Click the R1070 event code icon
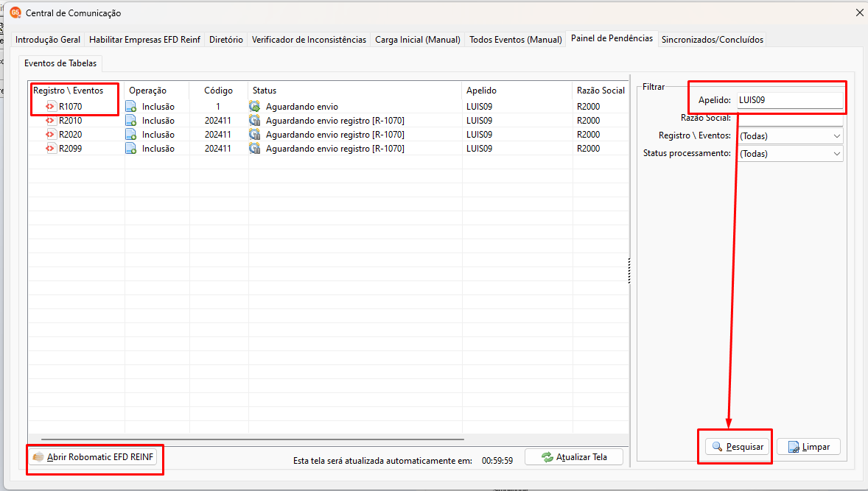 pyautogui.click(x=50, y=106)
